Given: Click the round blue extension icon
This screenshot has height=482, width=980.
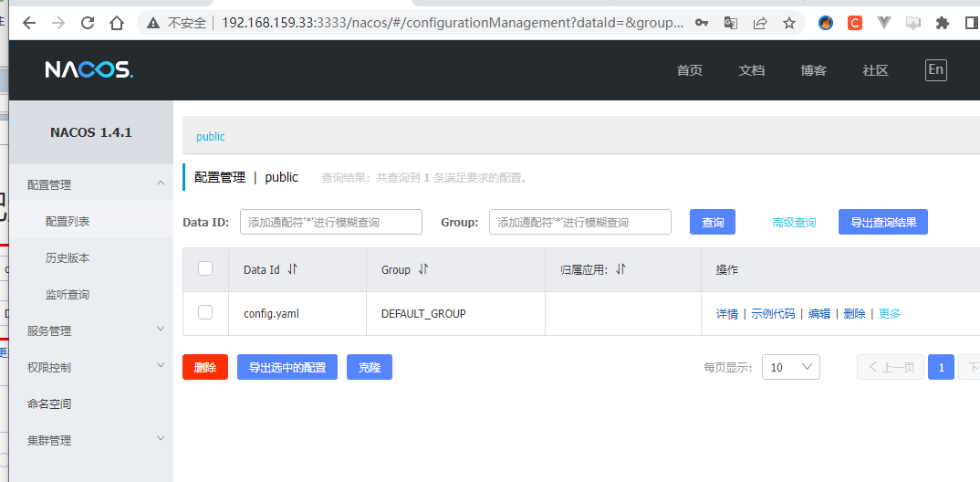Looking at the screenshot, I should coord(826,23).
